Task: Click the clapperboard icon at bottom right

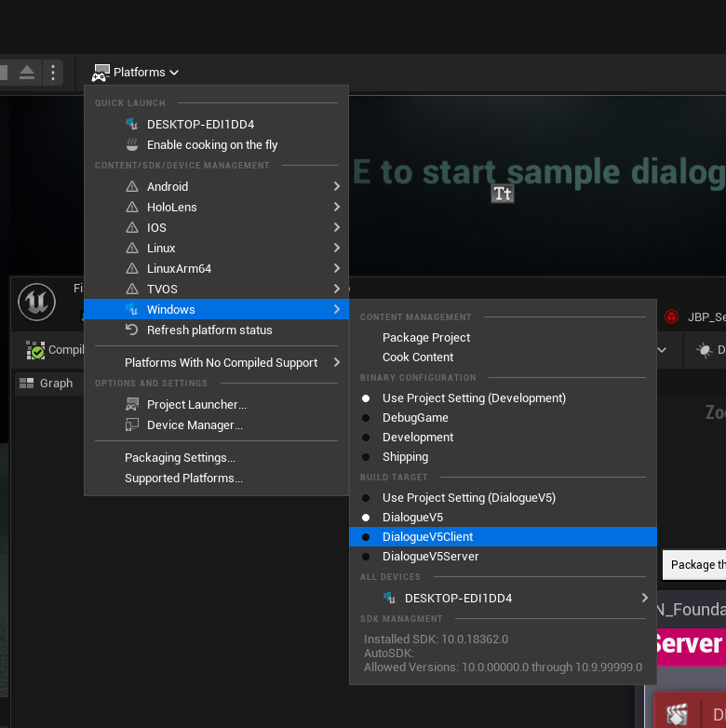Action: [678, 713]
